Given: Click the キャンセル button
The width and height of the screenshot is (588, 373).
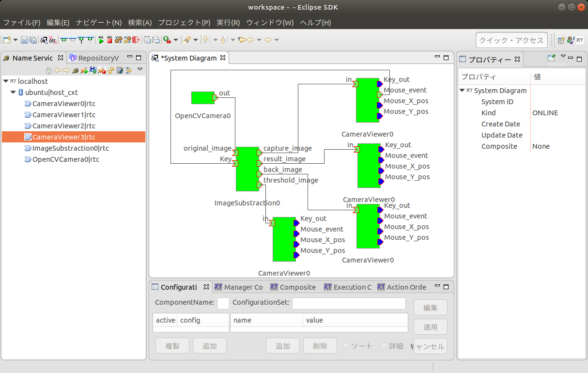Looking at the screenshot, I should point(431,346).
